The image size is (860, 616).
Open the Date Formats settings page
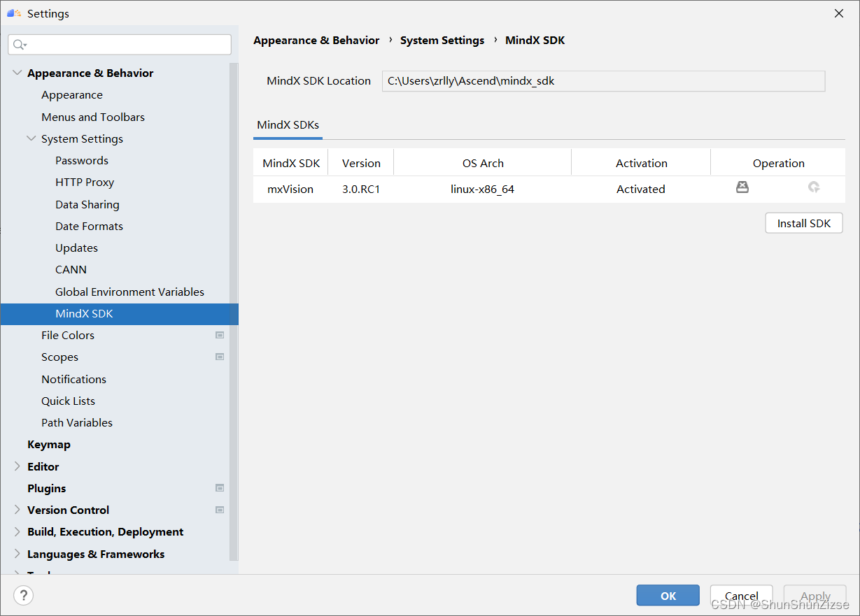pos(89,226)
